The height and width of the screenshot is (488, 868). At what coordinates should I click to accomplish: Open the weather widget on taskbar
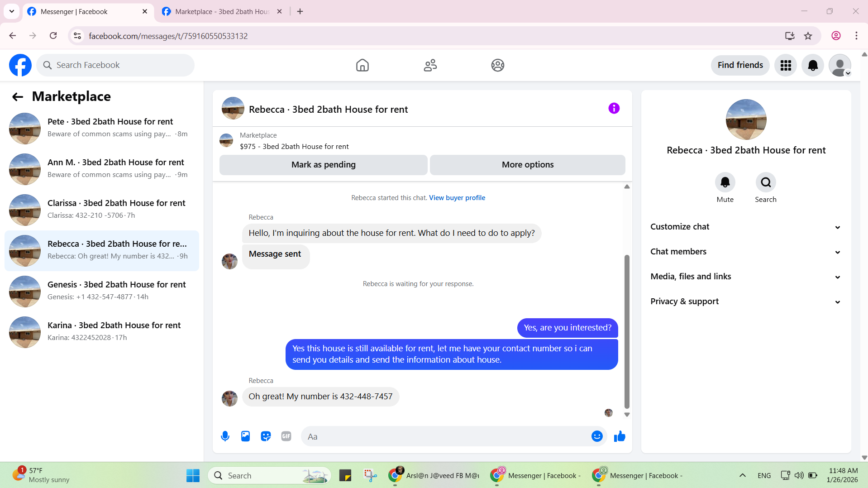[41, 475]
